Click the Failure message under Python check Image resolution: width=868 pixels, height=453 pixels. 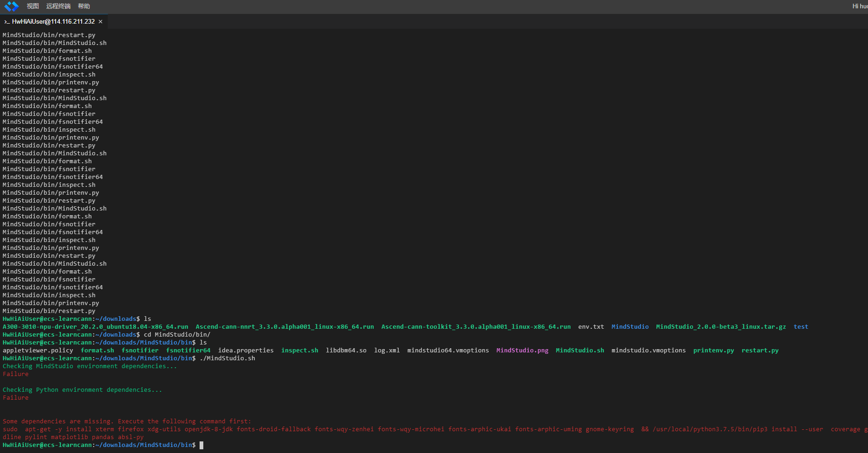[15, 398]
